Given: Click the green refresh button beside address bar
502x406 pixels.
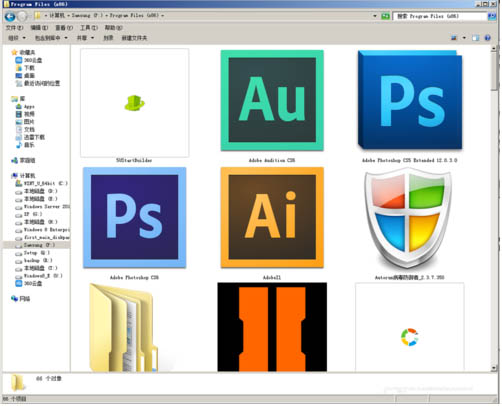Looking at the screenshot, I should 385,16.
